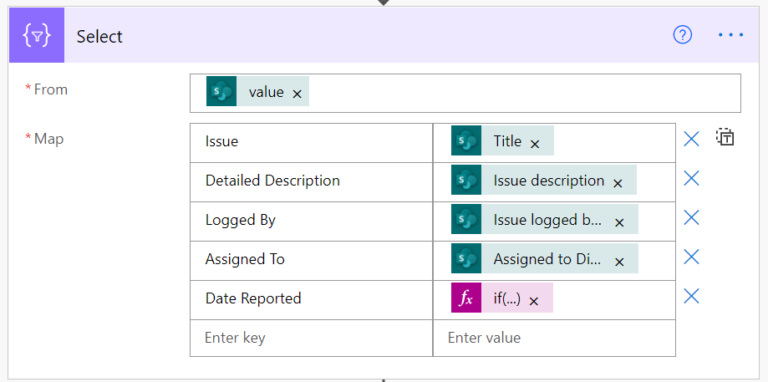Remove the value token from From
768x382 pixels.
click(297, 94)
